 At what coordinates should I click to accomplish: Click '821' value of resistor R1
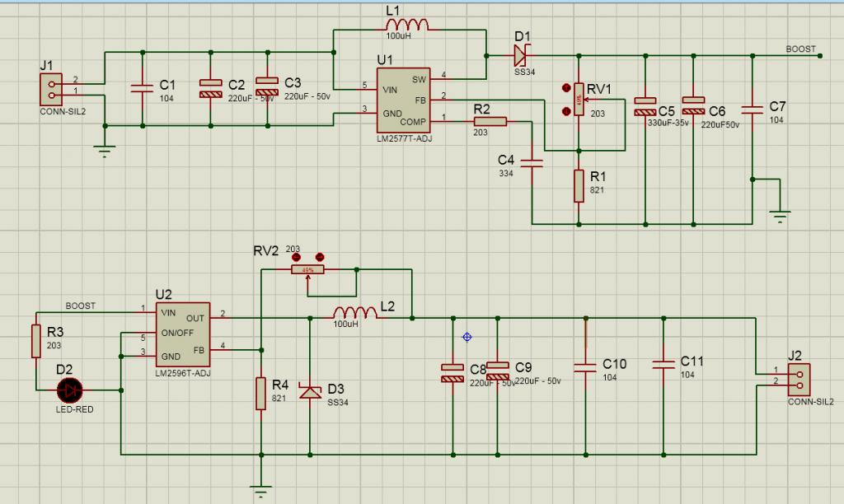click(x=597, y=190)
